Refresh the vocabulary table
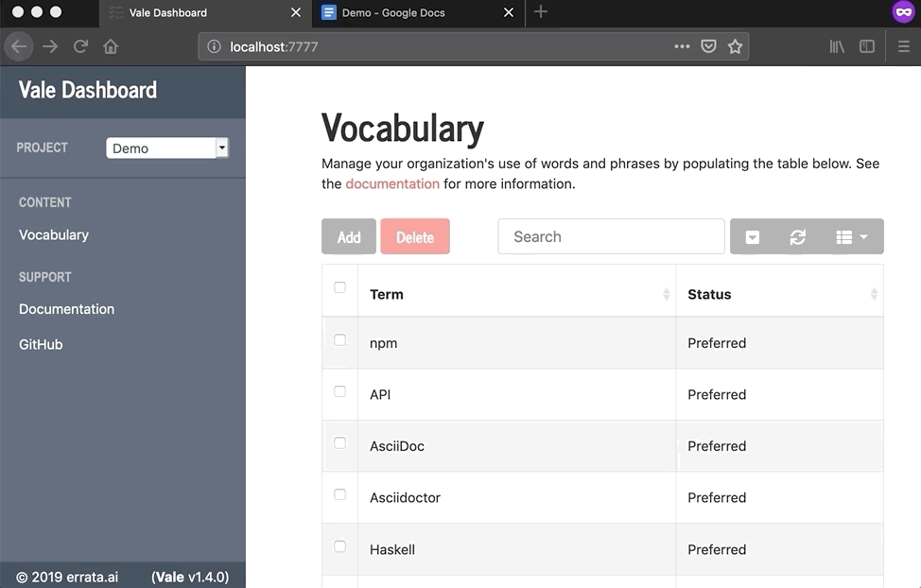921x588 pixels. coord(797,237)
